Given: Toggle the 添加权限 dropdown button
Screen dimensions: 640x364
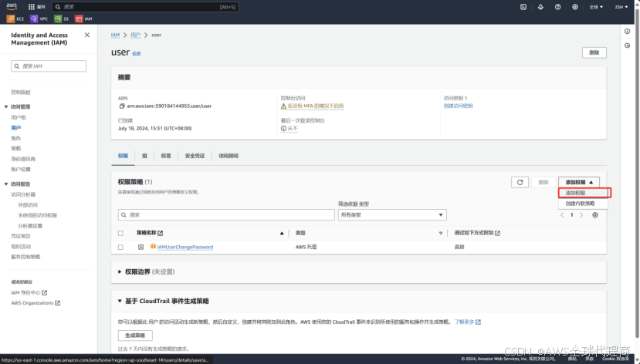Looking at the screenshot, I should [579, 182].
